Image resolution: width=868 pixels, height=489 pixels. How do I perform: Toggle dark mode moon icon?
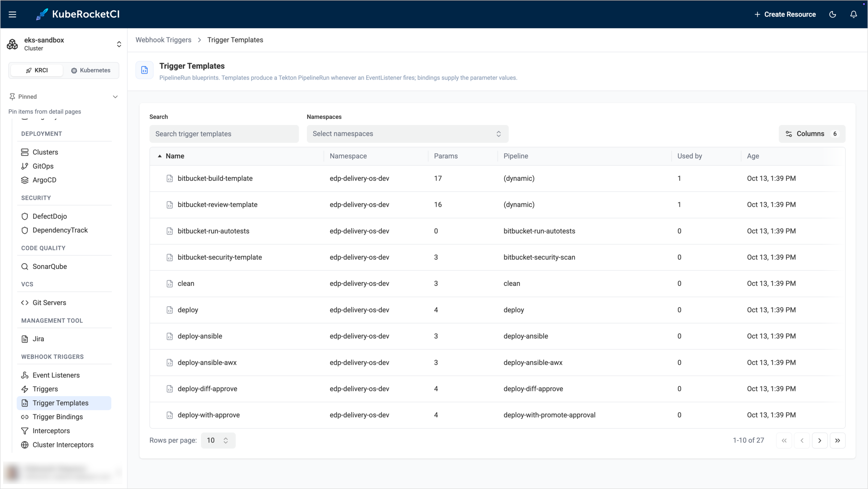(833, 14)
